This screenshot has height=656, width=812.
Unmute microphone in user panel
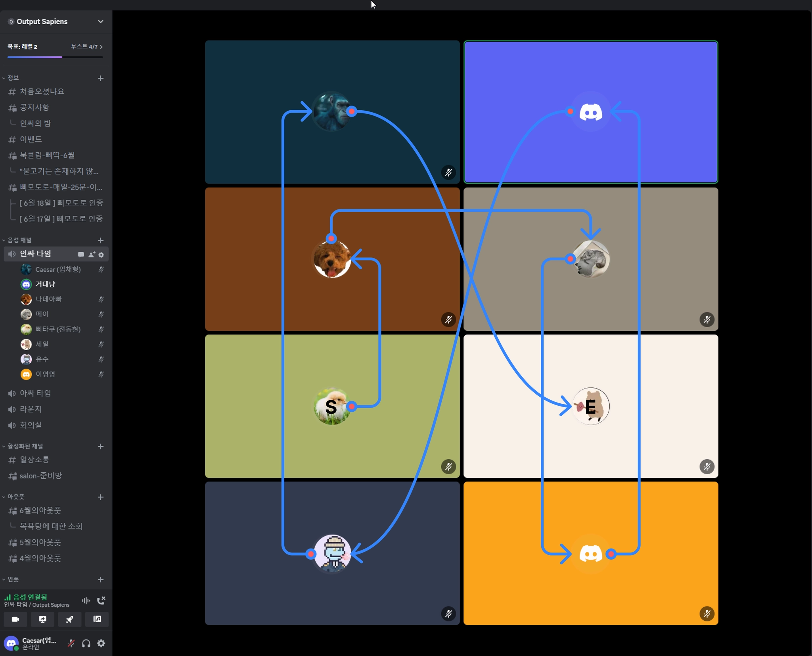(71, 643)
